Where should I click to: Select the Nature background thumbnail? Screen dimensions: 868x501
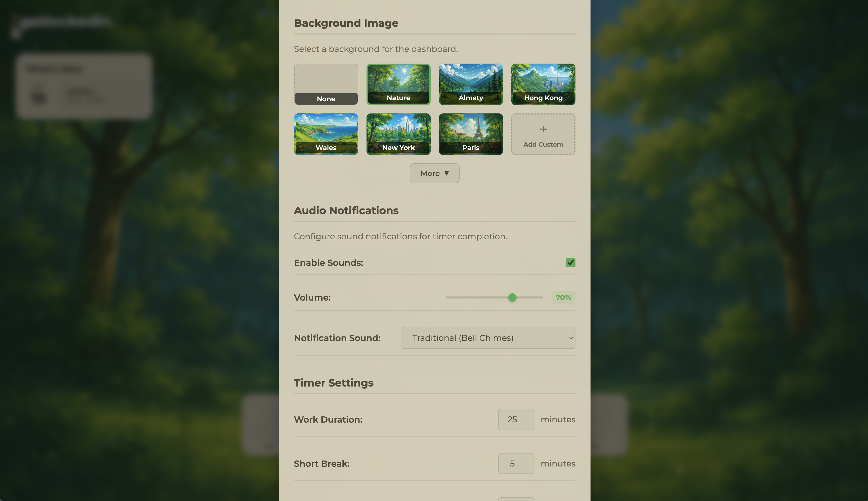398,84
